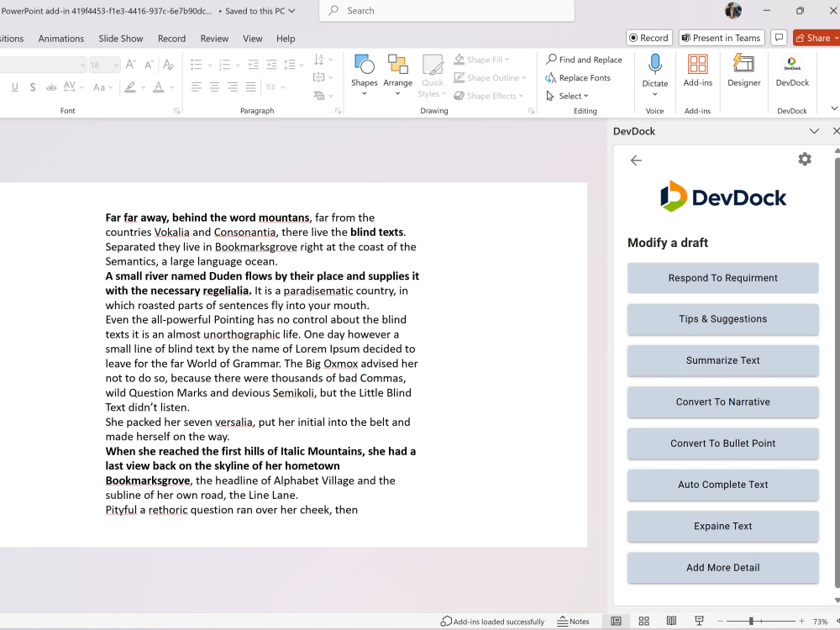Click Convert To Bullet Point button

tap(722, 443)
